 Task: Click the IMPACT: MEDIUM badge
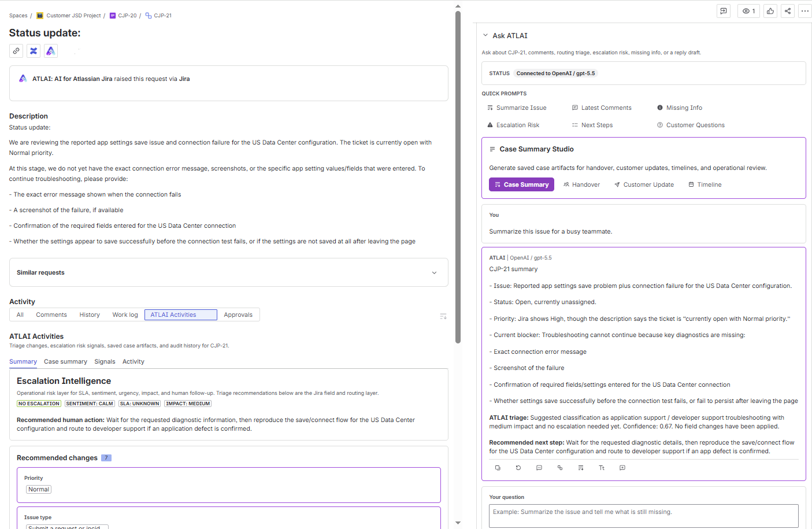click(188, 404)
